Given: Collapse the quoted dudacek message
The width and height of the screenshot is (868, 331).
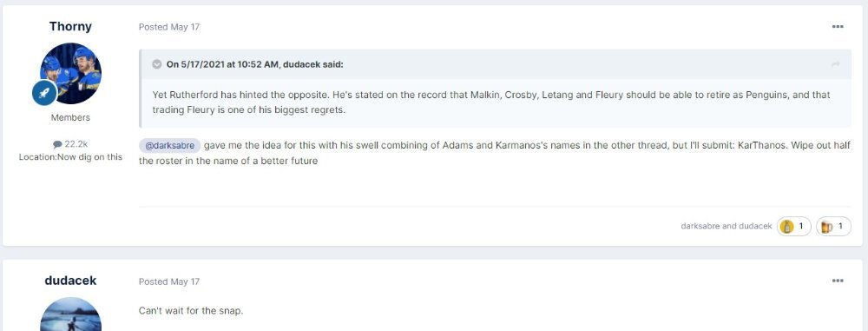Looking at the screenshot, I should pos(157,64).
